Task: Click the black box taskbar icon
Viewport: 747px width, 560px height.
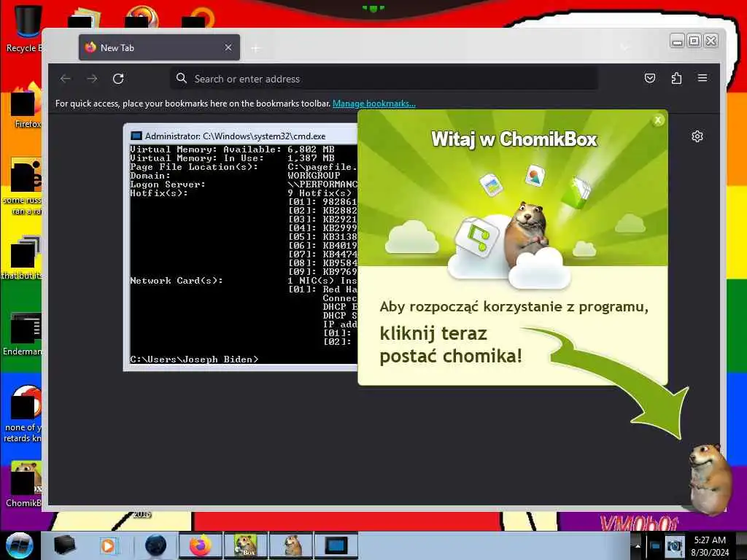Action: pyautogui.click(x=64, y=545)
